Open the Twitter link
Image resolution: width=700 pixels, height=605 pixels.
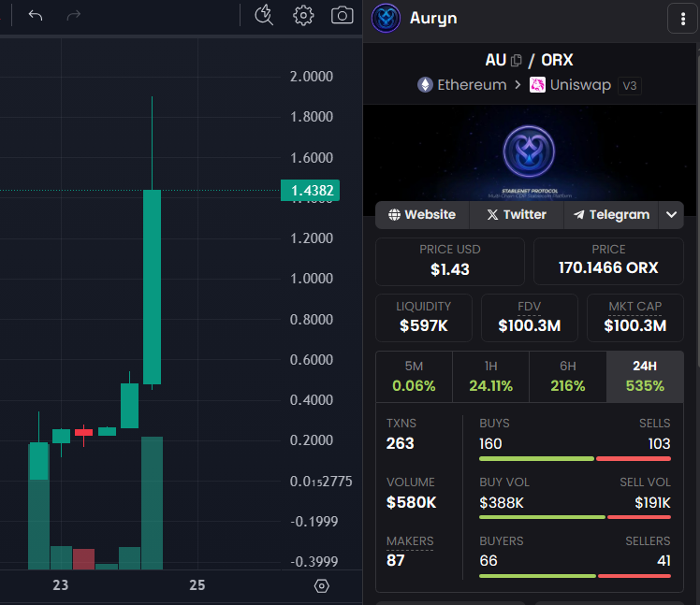pyautogui.click(x=517, y=215)
